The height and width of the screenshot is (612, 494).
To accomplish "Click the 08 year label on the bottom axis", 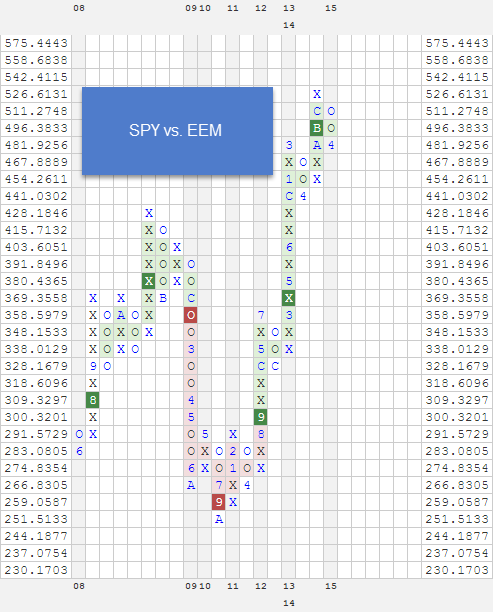I will pyautogui.click(x=79, y=586).
